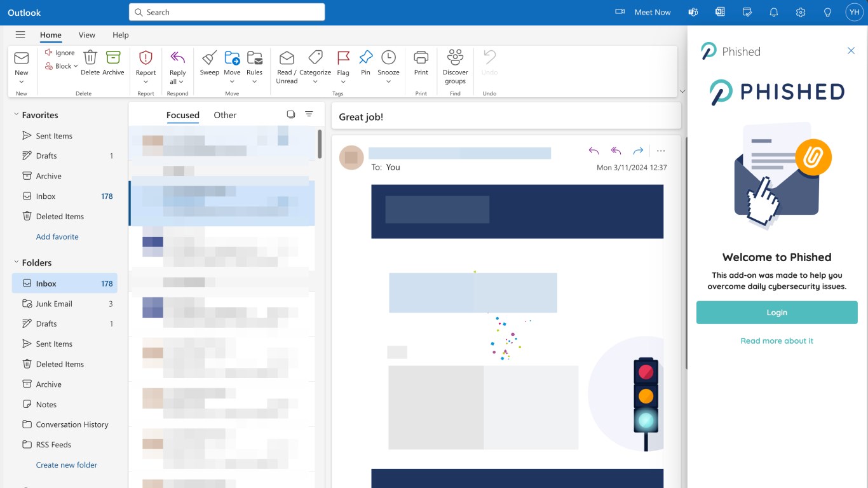
Task: Open Sent Items under Favorites
Action: pyautogui.click(x=65, y=135)
